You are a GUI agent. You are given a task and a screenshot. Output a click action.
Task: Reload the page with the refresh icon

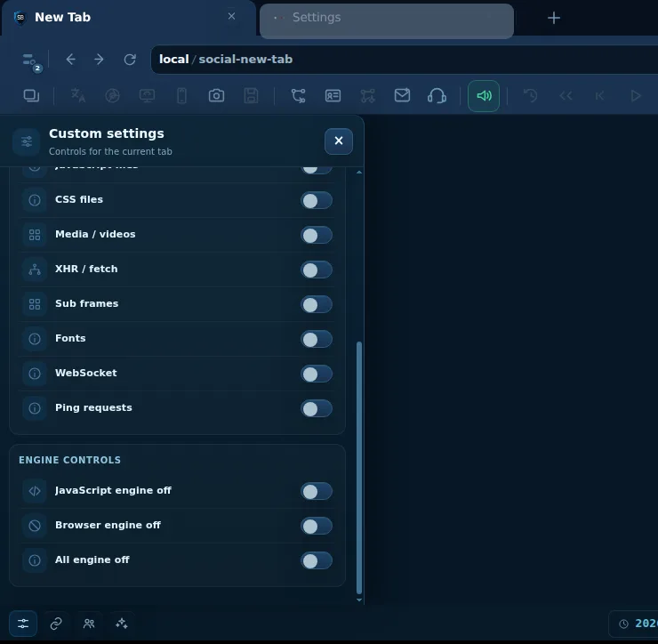(130, 60)
